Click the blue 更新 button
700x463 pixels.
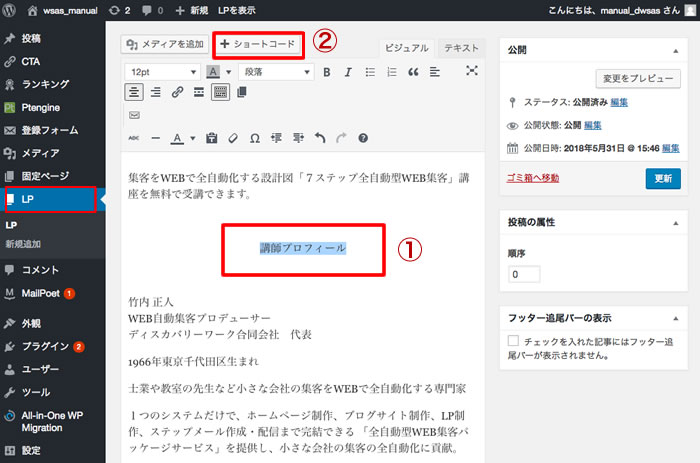pos(663,178)
